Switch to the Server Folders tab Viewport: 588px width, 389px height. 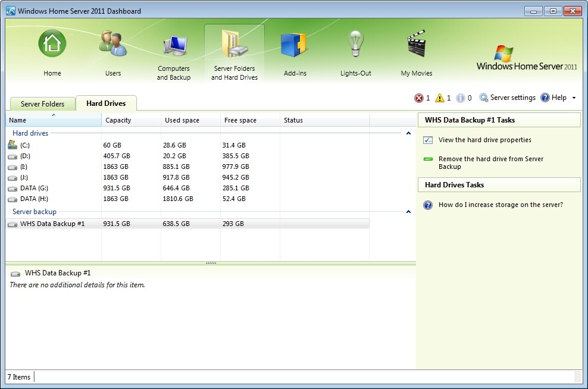pyautogui.click(x=42, y=104)
